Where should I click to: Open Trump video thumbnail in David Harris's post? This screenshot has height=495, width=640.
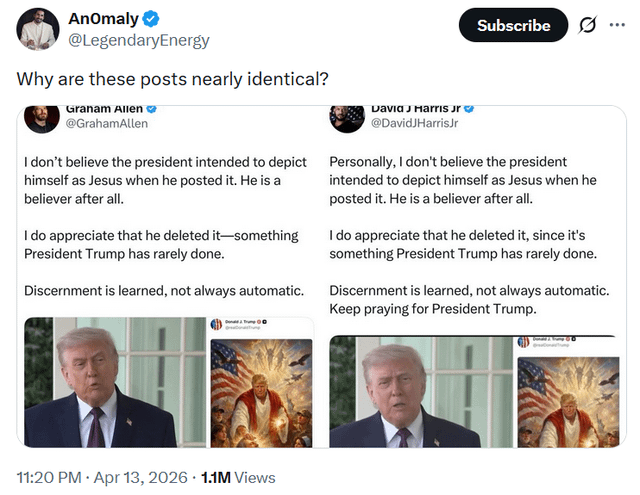[x=420, y=390]
